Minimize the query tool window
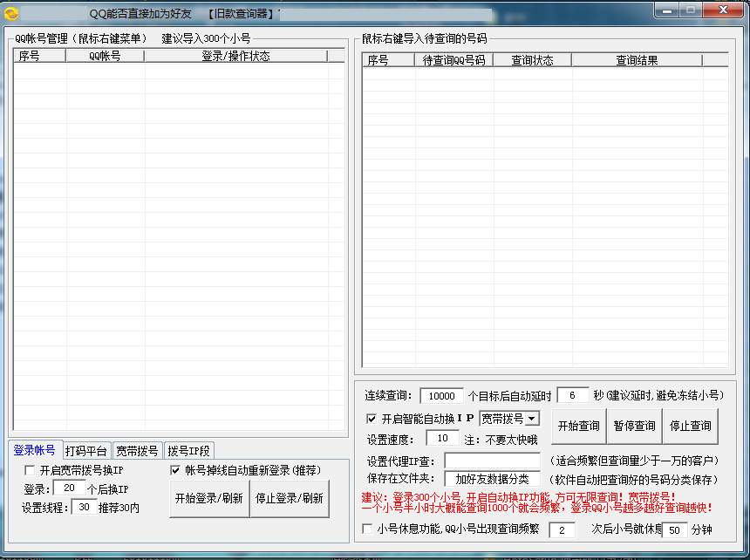750x560 pixels. [668, 10]
